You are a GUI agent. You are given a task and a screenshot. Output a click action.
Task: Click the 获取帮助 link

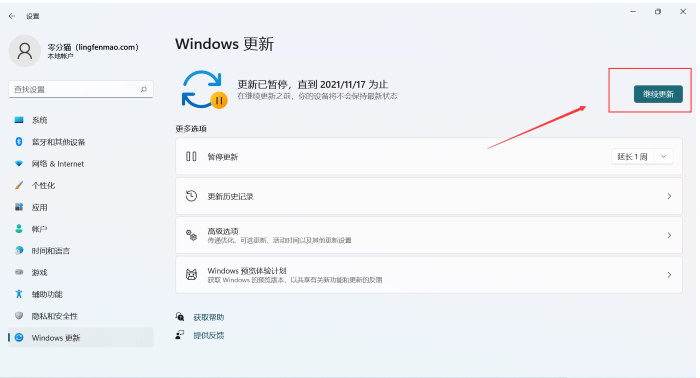[x=208, y=317]
